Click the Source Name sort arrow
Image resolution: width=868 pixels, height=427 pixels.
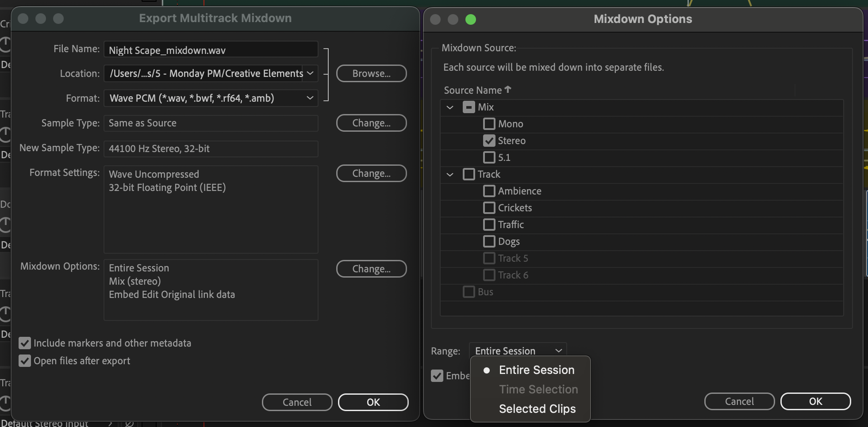point(508,90)
